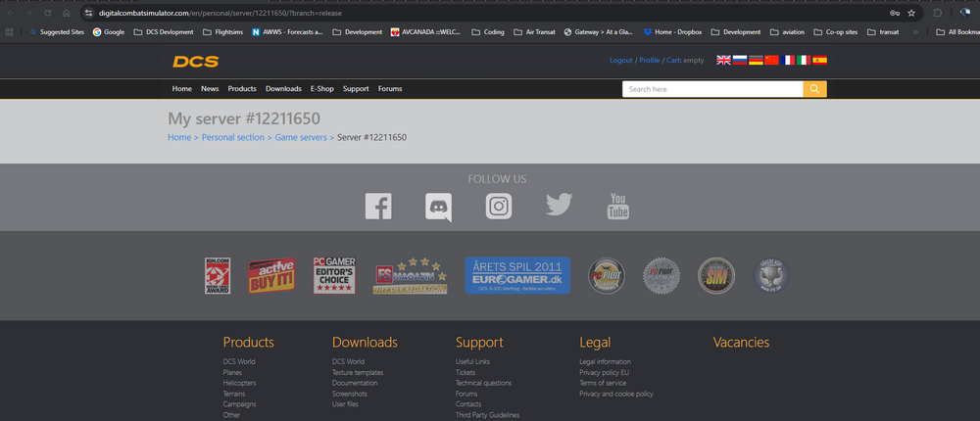Screen dimensions: 980x421
Task: Click the Eurogamer.dk Årets Spil 2011 badge
Action: tap(517, 275)
